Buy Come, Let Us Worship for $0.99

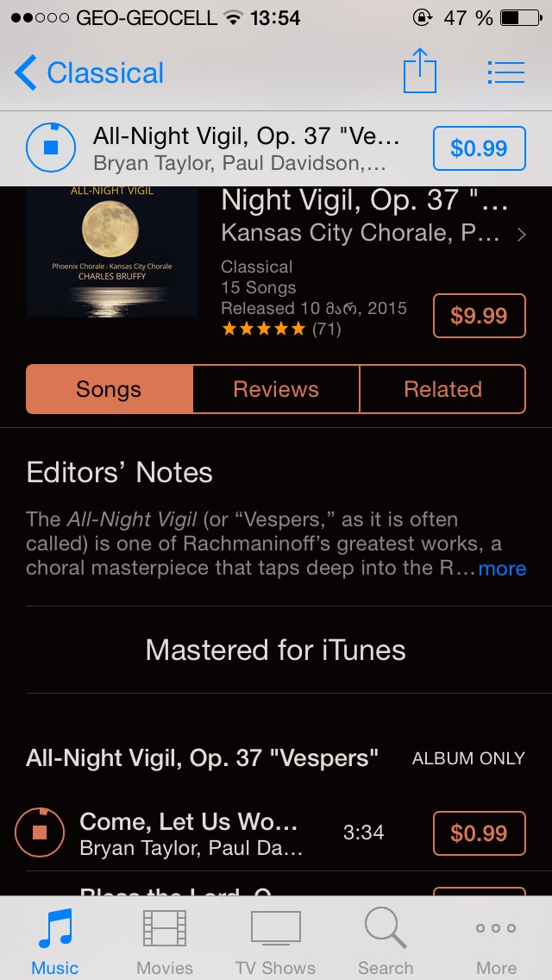[479, 832]
